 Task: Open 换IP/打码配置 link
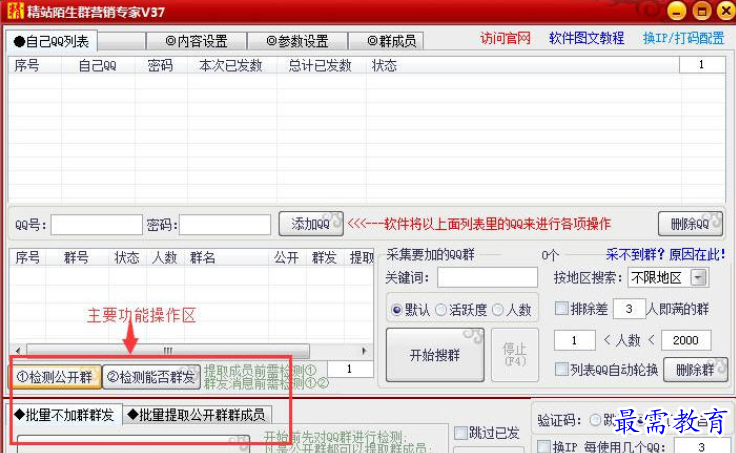[683, 38]
